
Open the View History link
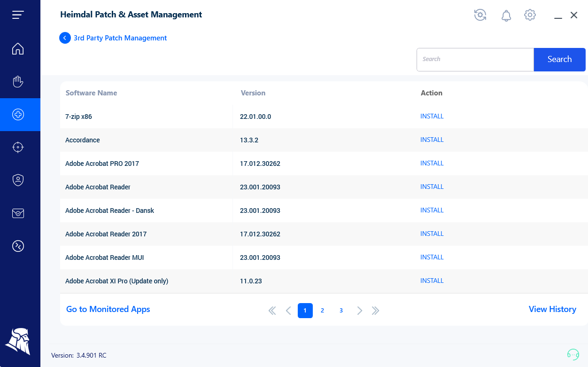pos(552,309)
